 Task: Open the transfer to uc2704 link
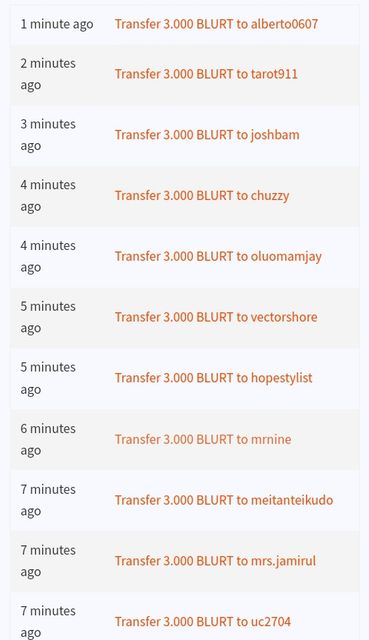(x=202, y=622)
